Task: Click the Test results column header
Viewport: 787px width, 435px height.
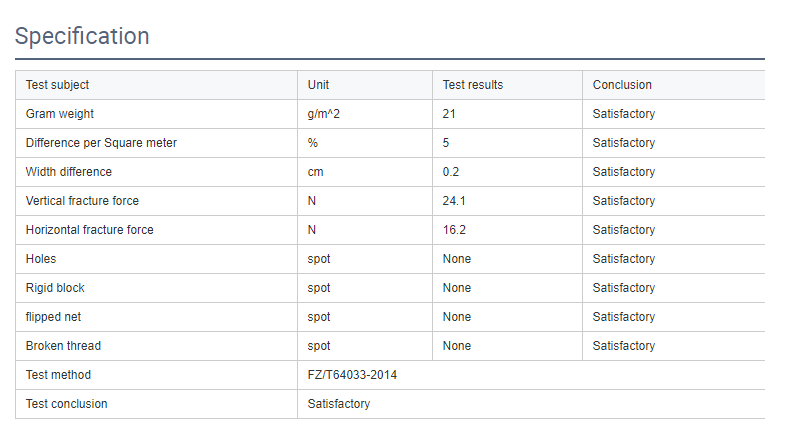Action: [473, 85]
